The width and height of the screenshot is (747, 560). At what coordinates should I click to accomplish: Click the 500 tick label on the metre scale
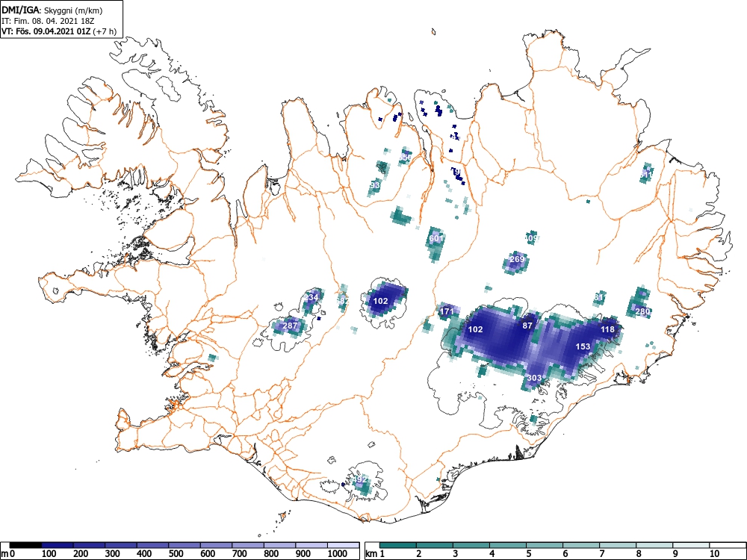176,554
